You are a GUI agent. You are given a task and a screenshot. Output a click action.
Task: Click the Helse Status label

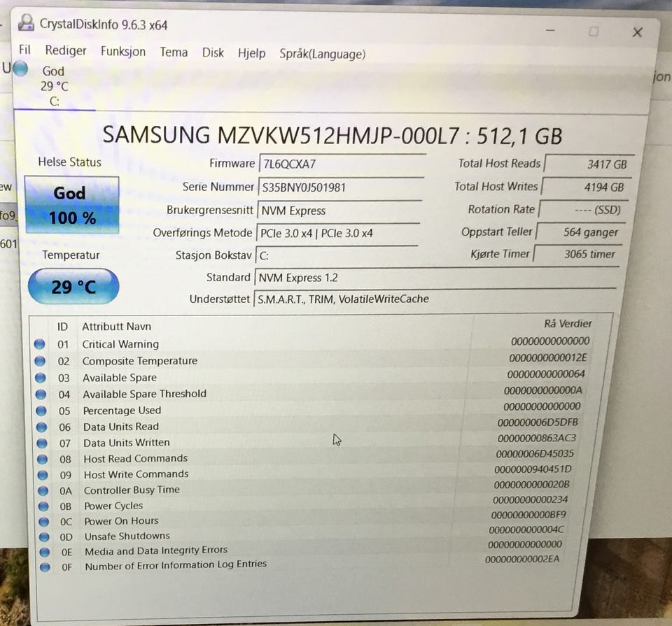[x=69, y=162]
